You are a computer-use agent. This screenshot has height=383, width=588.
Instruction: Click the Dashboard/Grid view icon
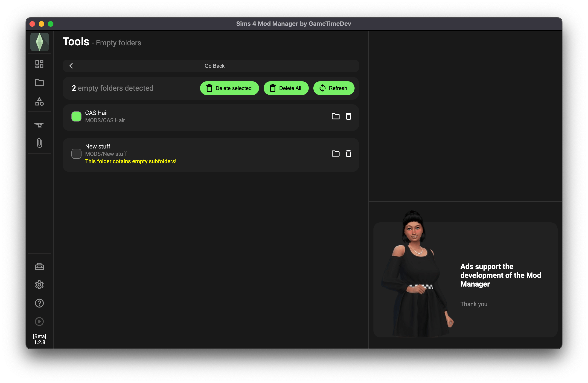coord(39,65)
